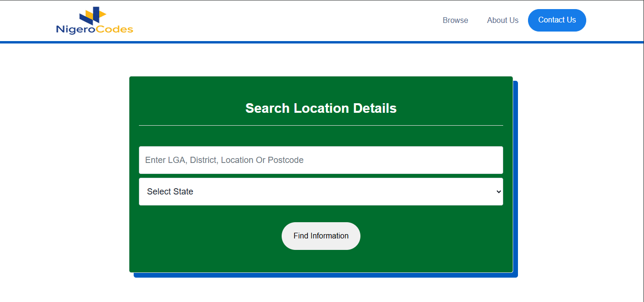Click the Find Information button
644x302 pixels.
[321, 236]
